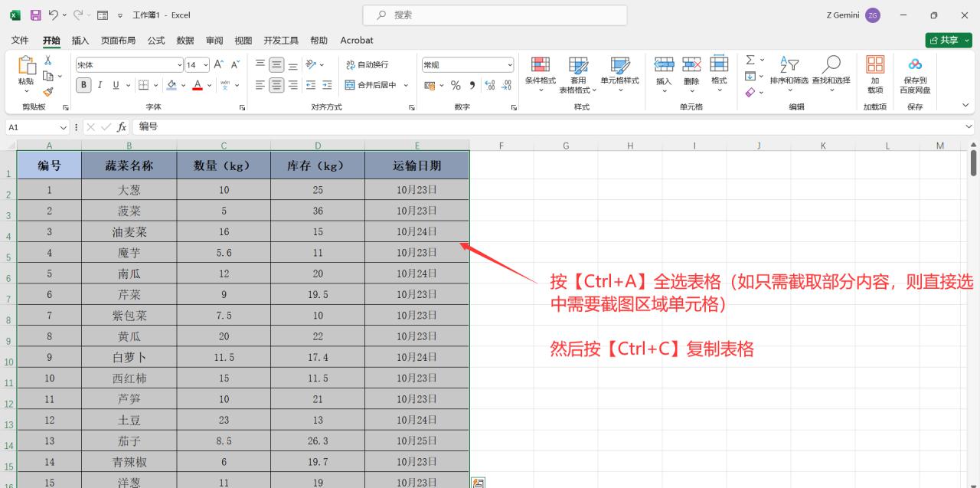Click the accounting number format icon

[430, 85]
